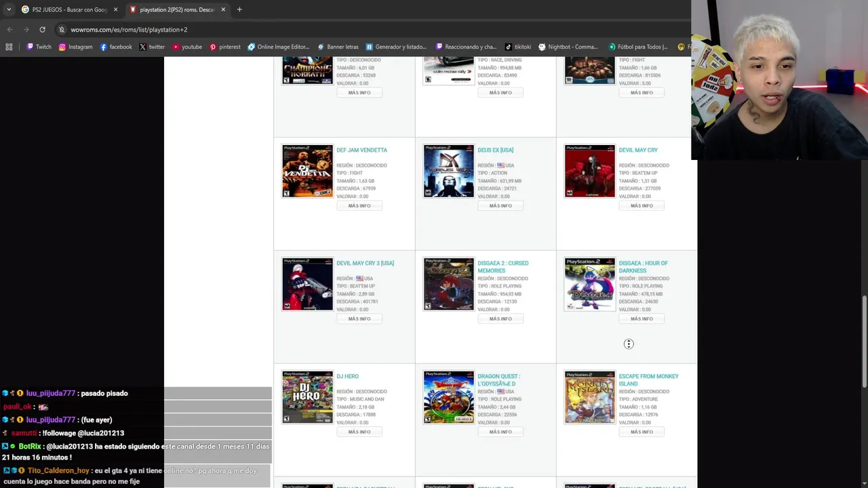This screenshot has height=488, width=868.
Task: Select DJ Hero cover art
Action: point(308,397)
